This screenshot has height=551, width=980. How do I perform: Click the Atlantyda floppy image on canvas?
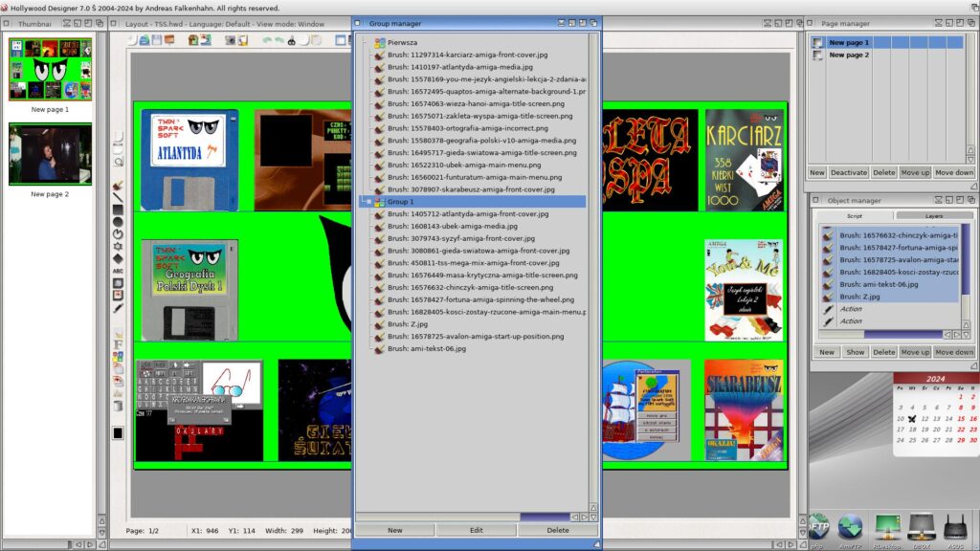coord(189,160)
